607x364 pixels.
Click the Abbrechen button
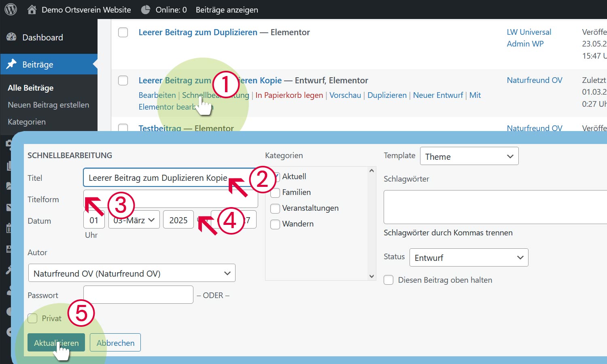tap(115, 343)
